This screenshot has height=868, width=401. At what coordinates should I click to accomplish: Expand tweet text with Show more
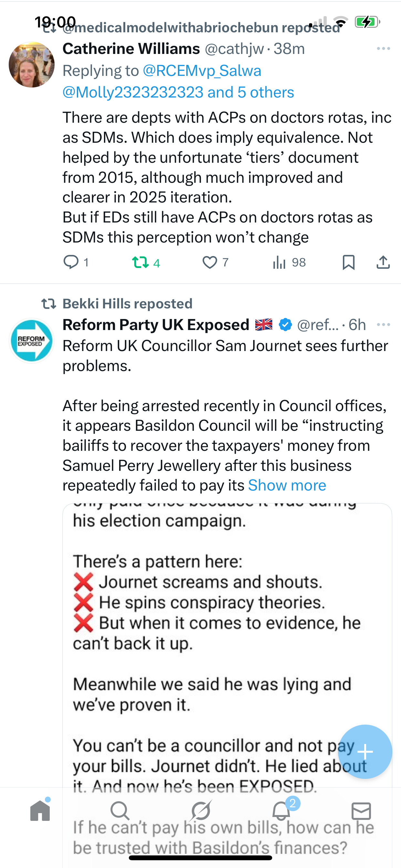(x=287, y=485)
